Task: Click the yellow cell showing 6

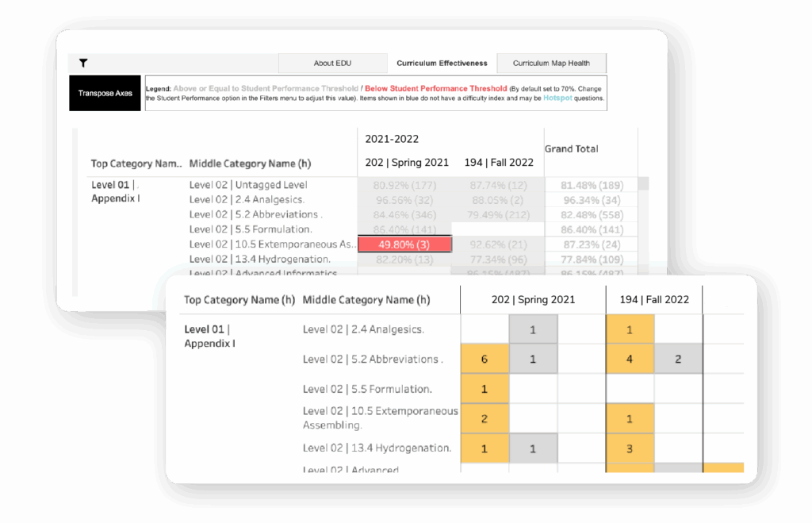Action: (485, 359)
